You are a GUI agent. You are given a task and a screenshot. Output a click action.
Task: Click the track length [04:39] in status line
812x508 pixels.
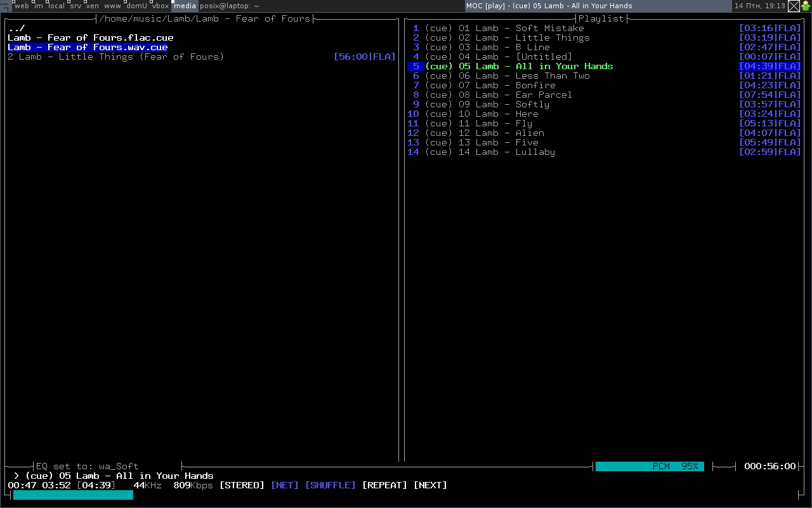tap(96, 485)
